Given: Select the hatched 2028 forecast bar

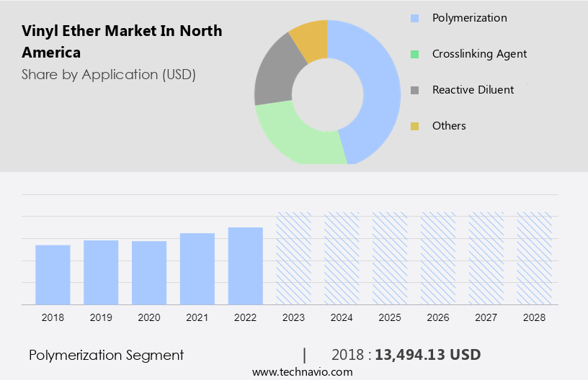Looking at the screenshot, I should (535, 258).
